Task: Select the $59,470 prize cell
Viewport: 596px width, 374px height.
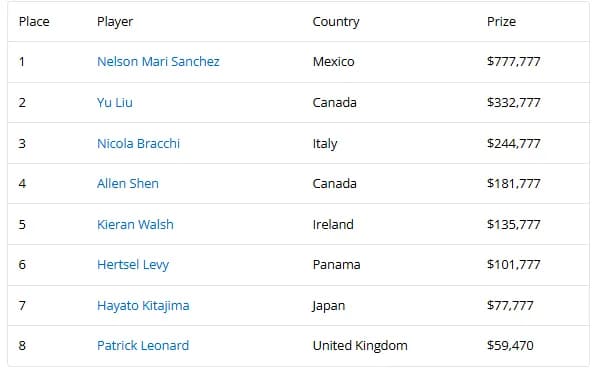Action: tap(510, 345)
